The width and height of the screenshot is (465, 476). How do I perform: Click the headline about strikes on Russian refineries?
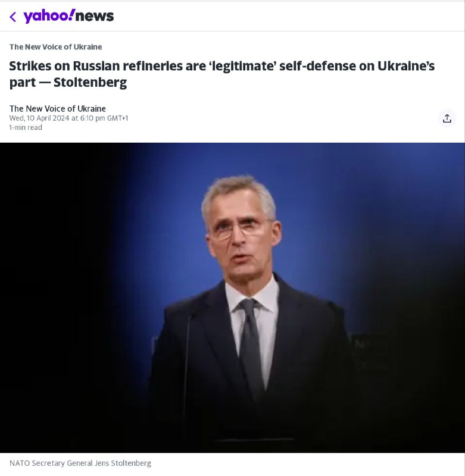[221, 74]
